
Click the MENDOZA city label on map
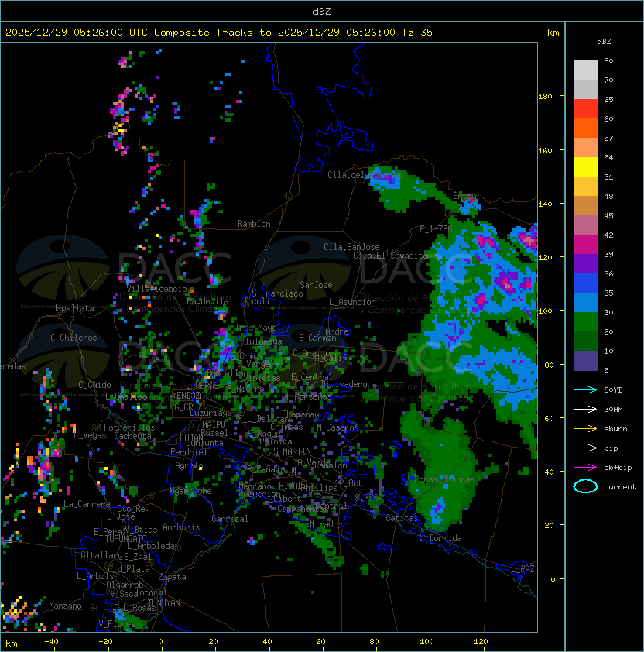[188, 395]
